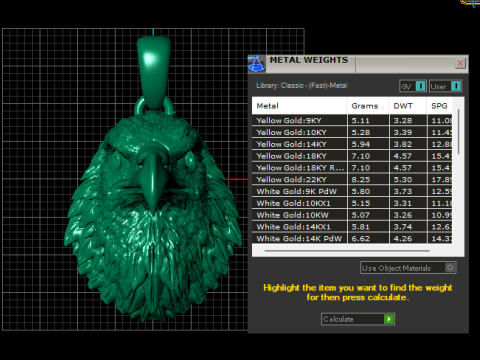Click the Grams column header
The width and height of the screenshot is (480, 360).
[x=368, y=106]
